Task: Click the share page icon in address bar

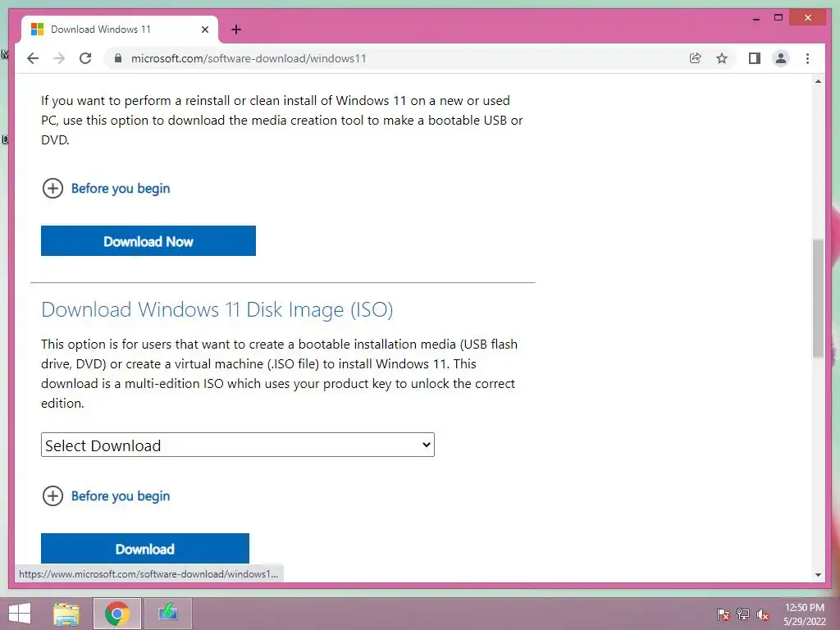Action: tap(695, 58)
